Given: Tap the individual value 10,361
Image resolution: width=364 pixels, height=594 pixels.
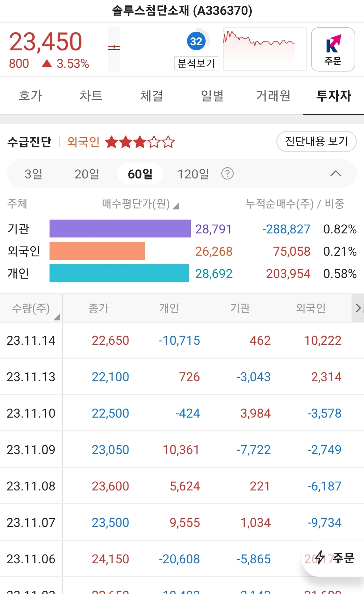Looking at the screenshot, I should [x=181, y=450].
